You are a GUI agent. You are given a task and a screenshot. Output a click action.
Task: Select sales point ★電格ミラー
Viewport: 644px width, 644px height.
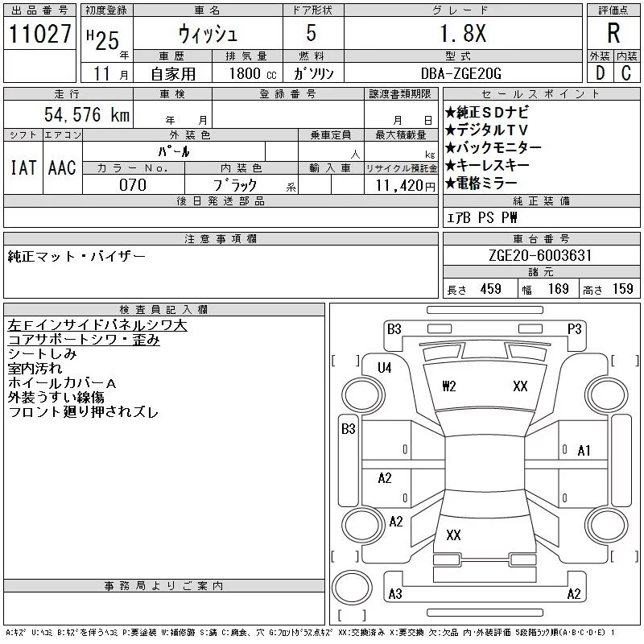(481, 183)
